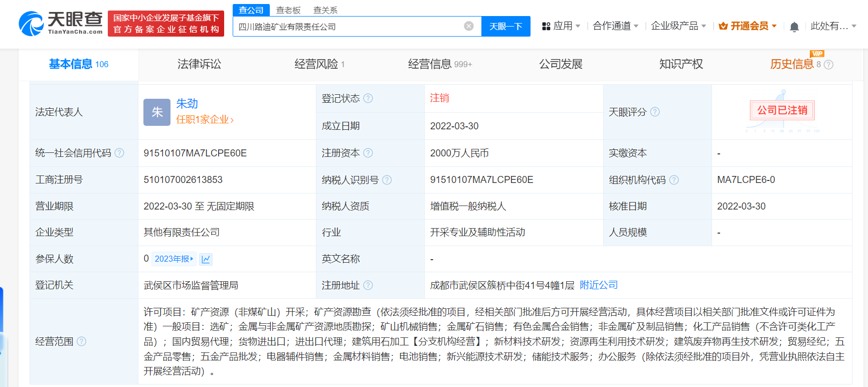This screenshot has width=868, height=387.
Task: Click the 武侯区市场监督管理局 value
Action: click(x=191, y=285)
